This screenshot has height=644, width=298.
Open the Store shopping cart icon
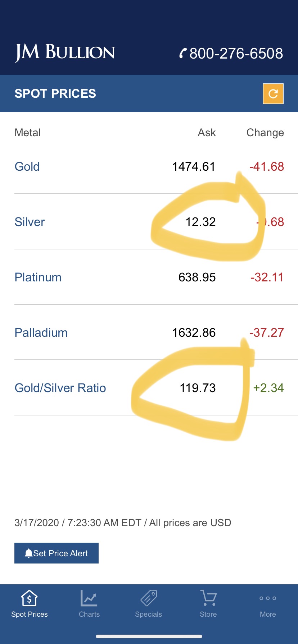coord(208,598)
